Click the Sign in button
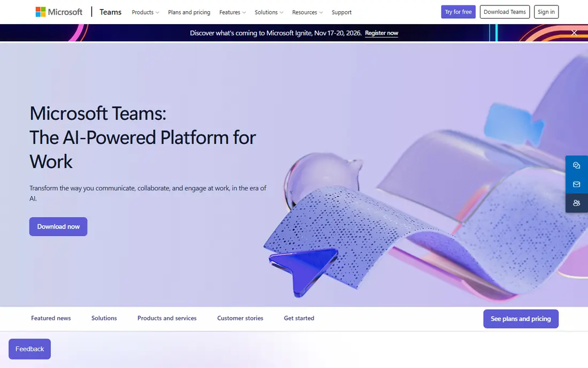 (546, 12)
